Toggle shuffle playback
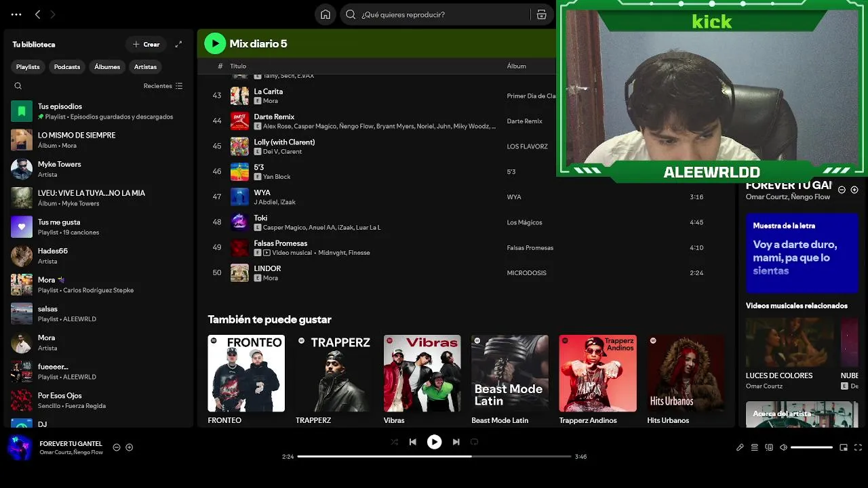868x488 pixels. pyautogui.click(x=395, y=442)
